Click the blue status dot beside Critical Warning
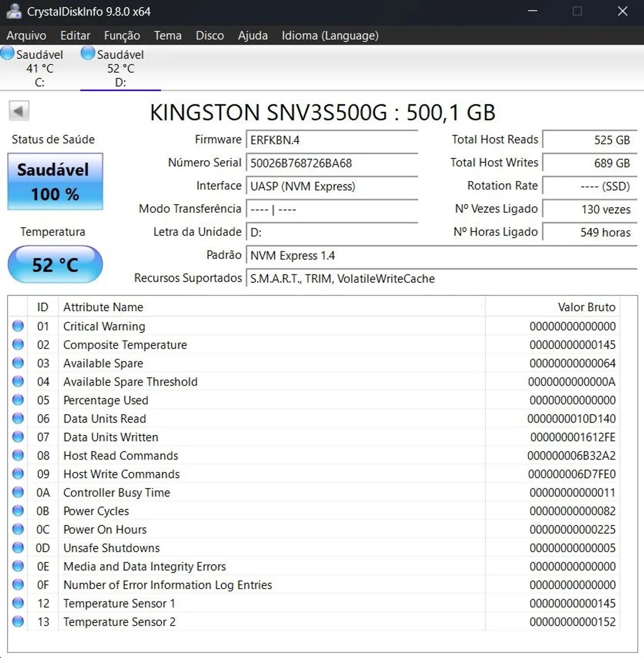The width and height of the screenshot is (644, 658). click(17, 325)
